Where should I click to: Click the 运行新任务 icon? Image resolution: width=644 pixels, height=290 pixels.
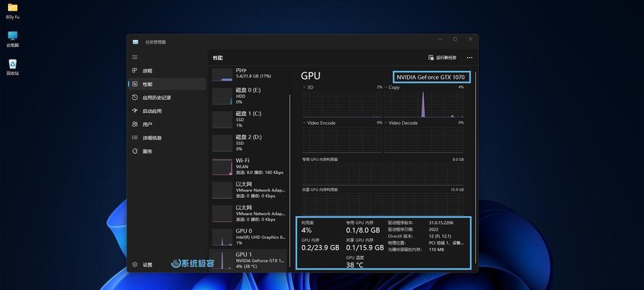pyautogui.click(x=431, y=57)
